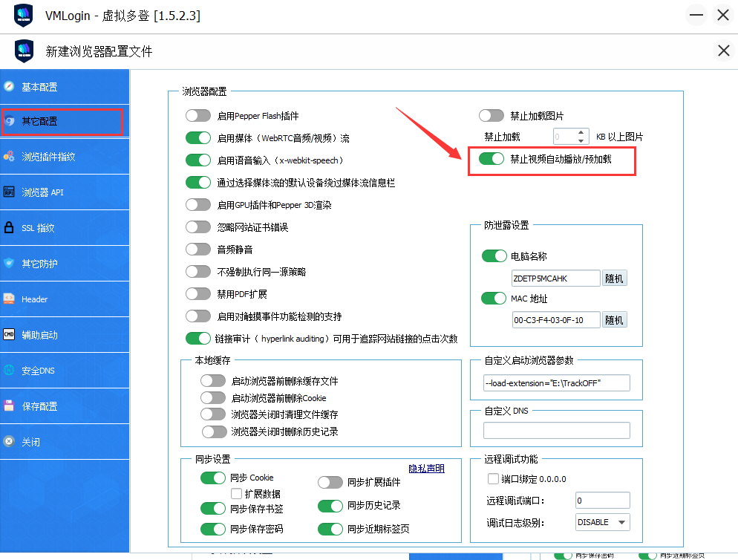
Task: Enable 启动浏览器前删除缓存文件 toggle
Action: coord(213,380)
